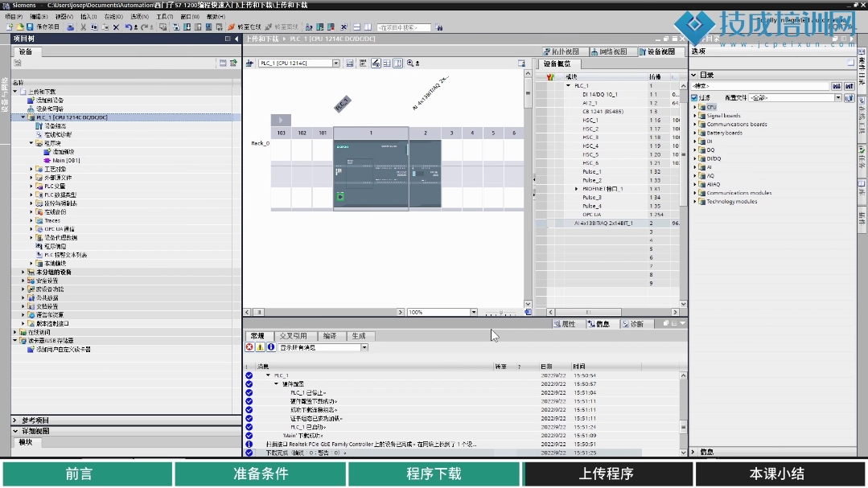This screenshot has height=488, width=868.
Task: Click the go offline (转至离线) button
Action: [282, 27]
